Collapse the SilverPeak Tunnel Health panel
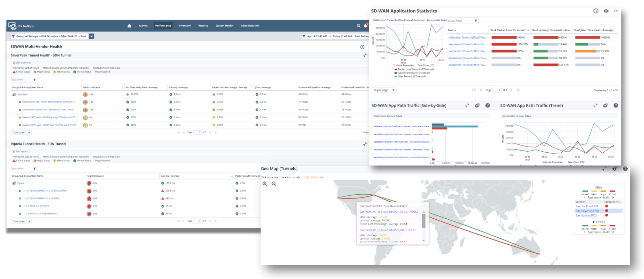Viewport: 644px width, 279px height. [x=365, y=56]
